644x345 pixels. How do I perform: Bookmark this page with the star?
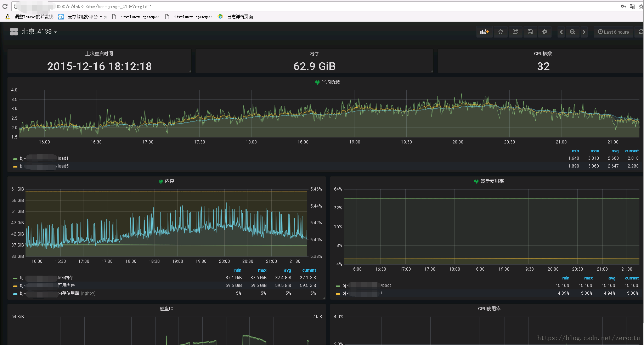click(640, 6)
